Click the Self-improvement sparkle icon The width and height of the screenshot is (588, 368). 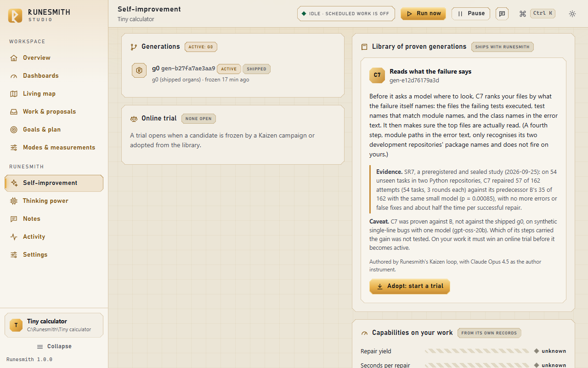14,183
